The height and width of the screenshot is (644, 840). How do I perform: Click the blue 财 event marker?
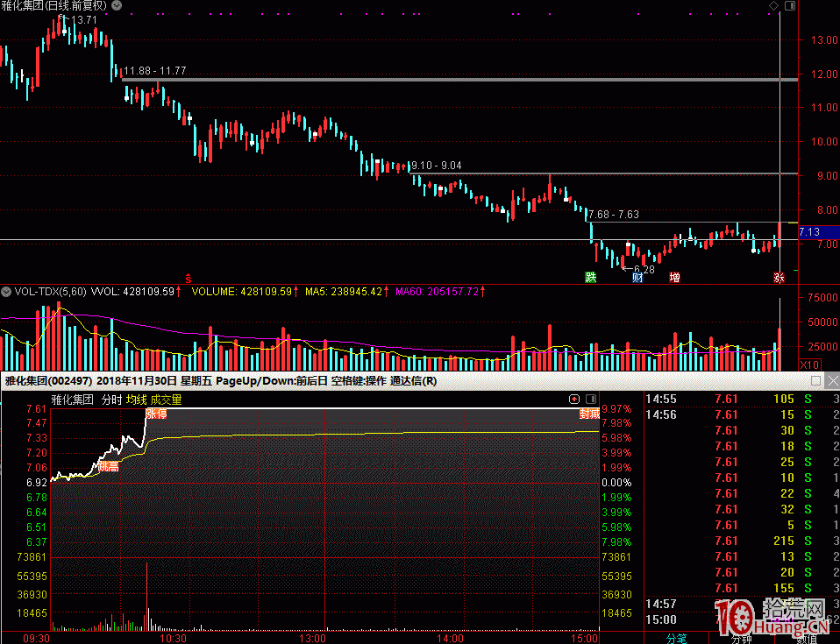point(637,278)
